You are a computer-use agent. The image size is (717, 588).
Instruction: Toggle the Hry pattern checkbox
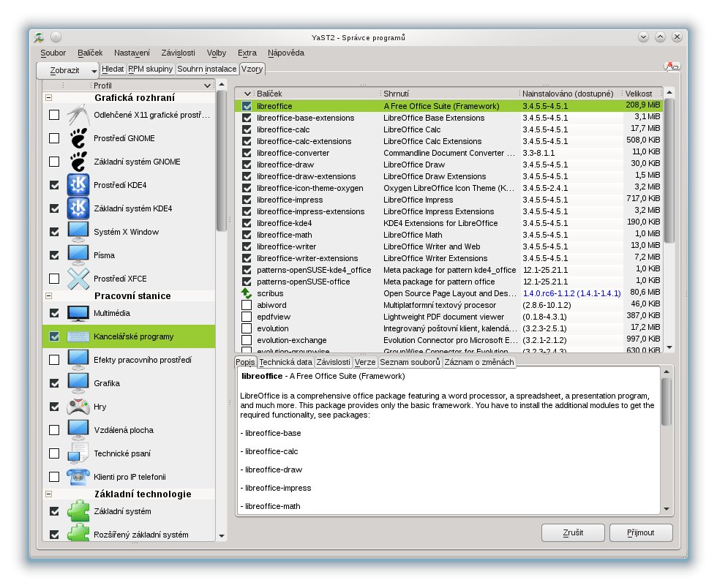pos(54,407)
